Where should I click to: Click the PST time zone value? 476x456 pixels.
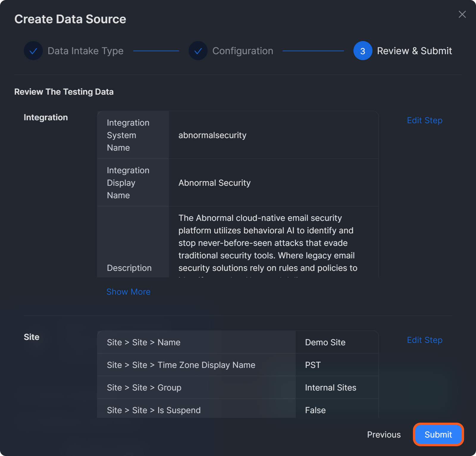pos(313,365)
